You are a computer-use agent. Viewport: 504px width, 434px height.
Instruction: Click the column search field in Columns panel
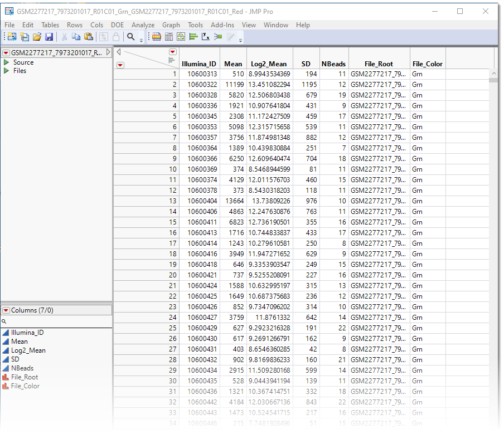point(56,321)
